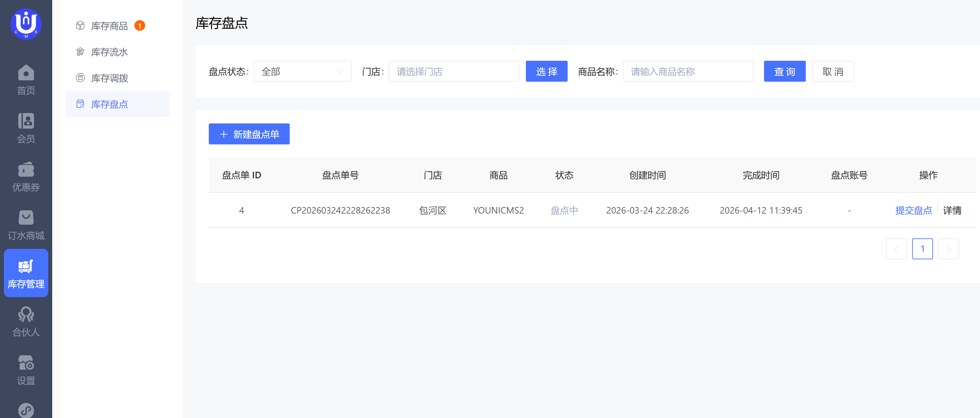Click the 详情 details link

[952, 210]
